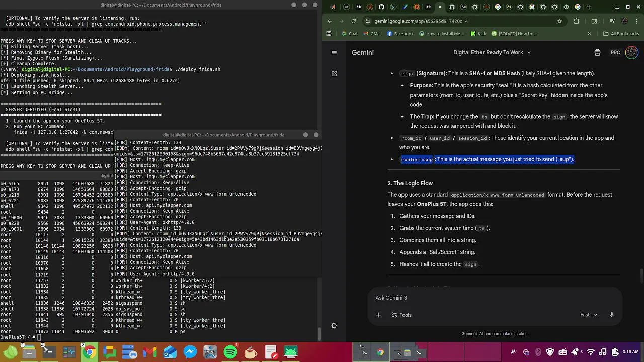Screen dimensions: 644x362
Task: Open the Bluetooth icon in system tray
Action: (538, 352)
